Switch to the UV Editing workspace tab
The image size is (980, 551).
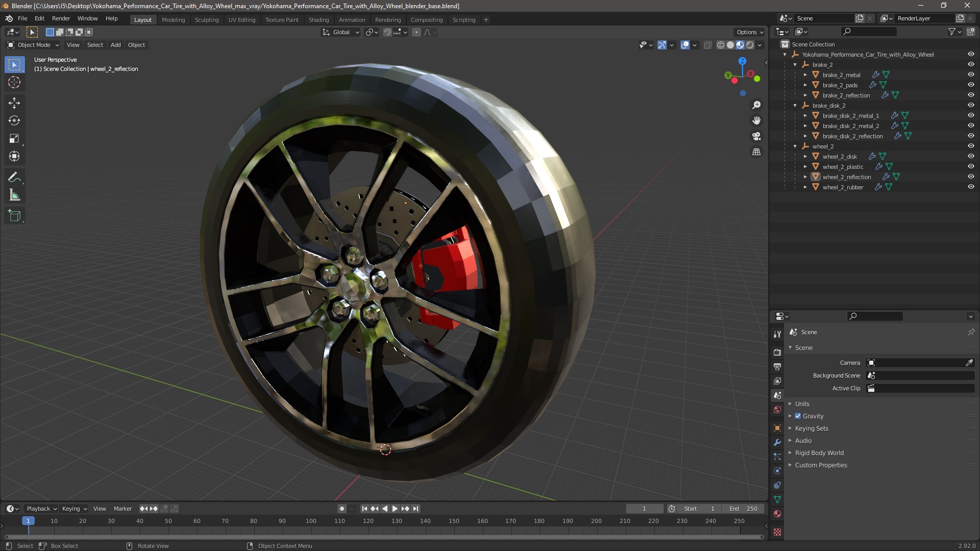click(x=242, y=20)
